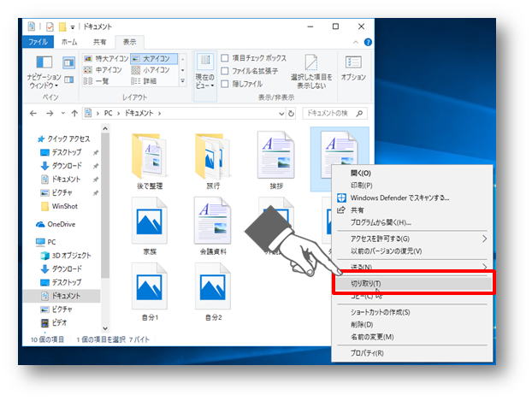This screenshot has width=532, height=401.
Task: Collapse the ribbon with the chevron
Action: click(x=355, y=43)
